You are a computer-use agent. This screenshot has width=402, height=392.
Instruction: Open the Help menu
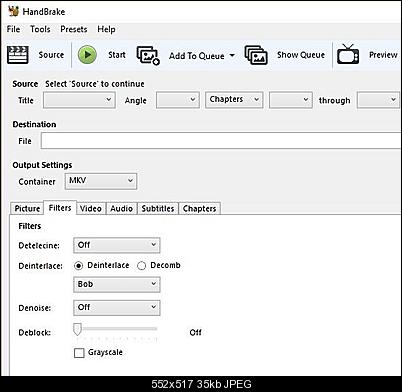pyautogui.click(x=106, y=29)
